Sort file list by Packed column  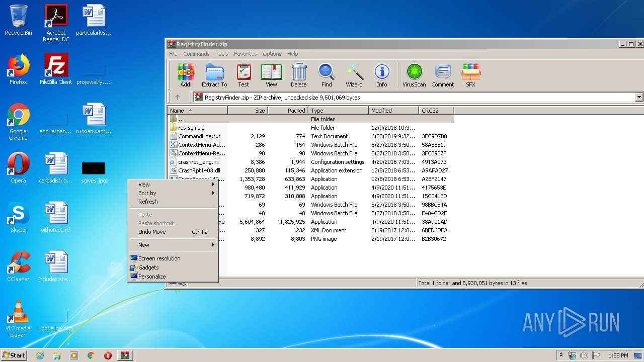(288, 111)
